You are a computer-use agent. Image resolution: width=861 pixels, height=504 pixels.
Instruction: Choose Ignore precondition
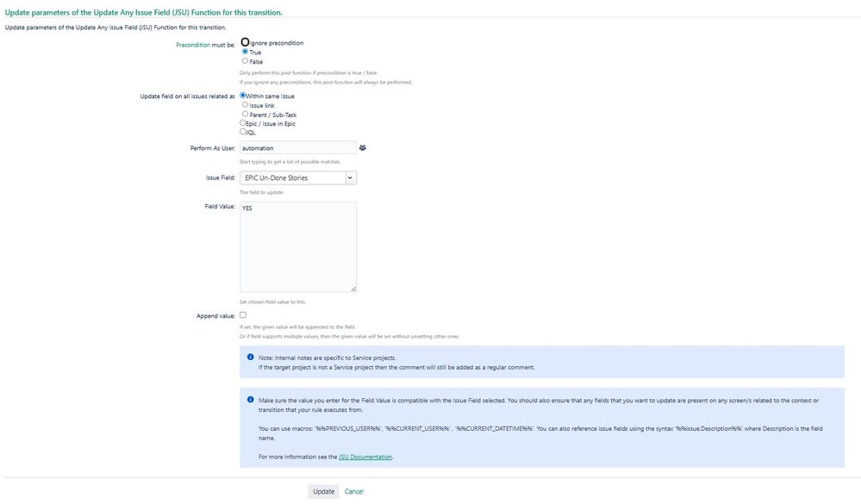point(244,41)
